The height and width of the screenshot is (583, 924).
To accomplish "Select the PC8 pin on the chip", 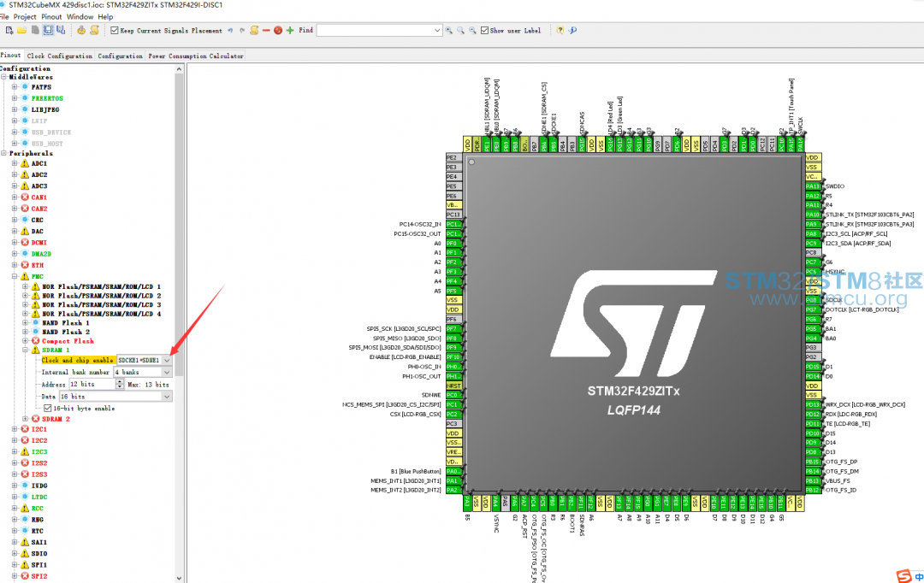I will [x=812, y=253].
